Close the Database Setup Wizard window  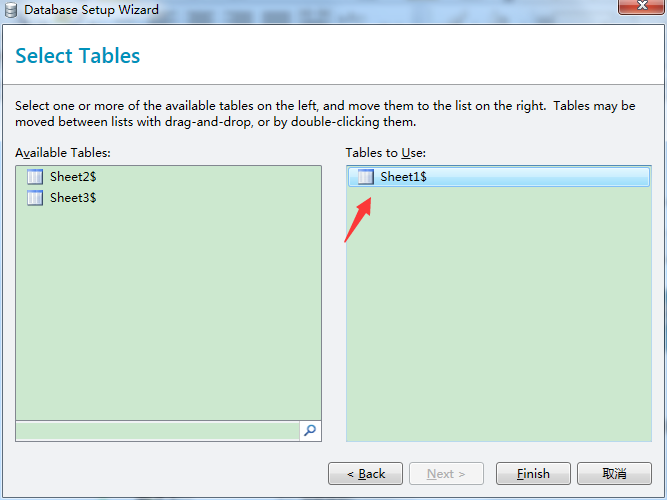coord(642,6)
